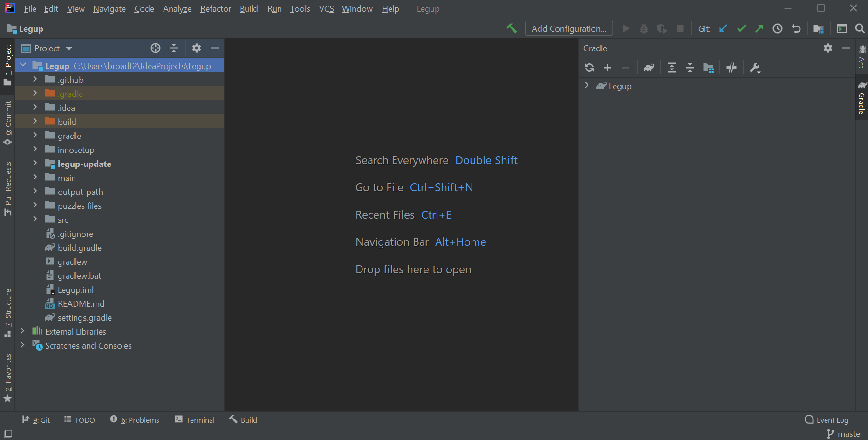Update project with blue Git arrow
868x440 pixels.
click(x=723, y=28)
